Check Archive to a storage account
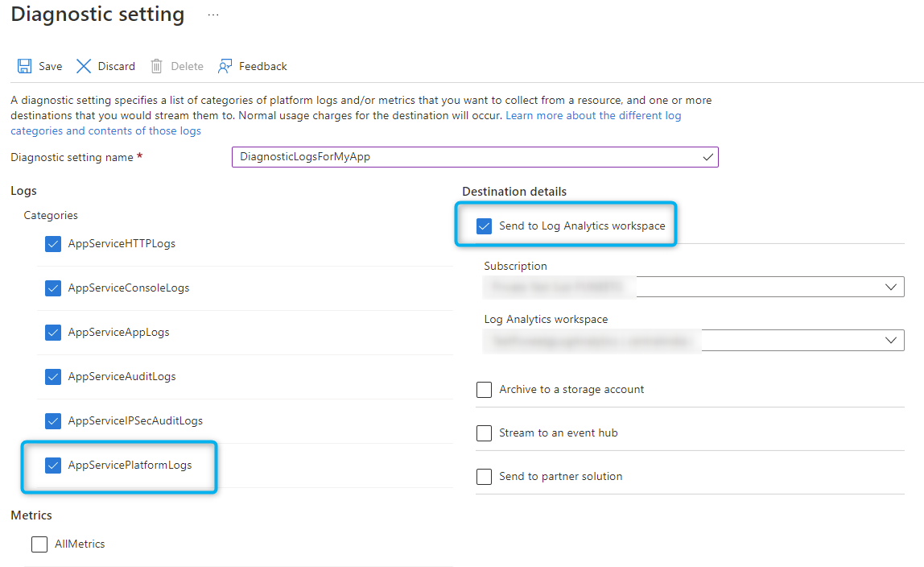Image resolution: width=924 pixels, height=567 pixels. 484,390
